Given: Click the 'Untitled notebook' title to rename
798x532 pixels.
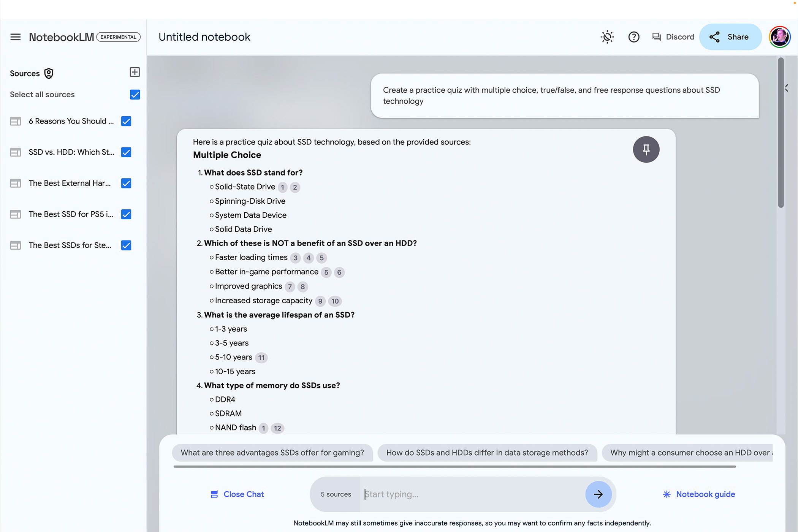Looking at the screenshot, I should pos(204,37).
